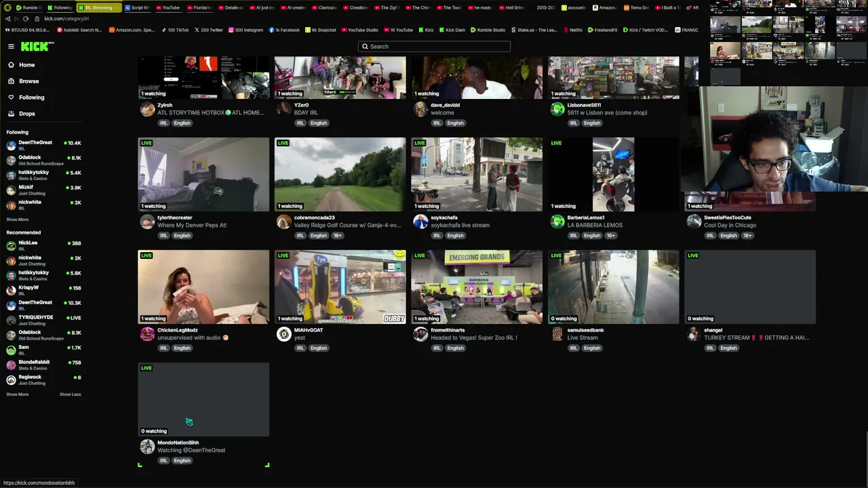
Task: Click MIAHvGOAT's channel avatar
Action: pos(284,334)
